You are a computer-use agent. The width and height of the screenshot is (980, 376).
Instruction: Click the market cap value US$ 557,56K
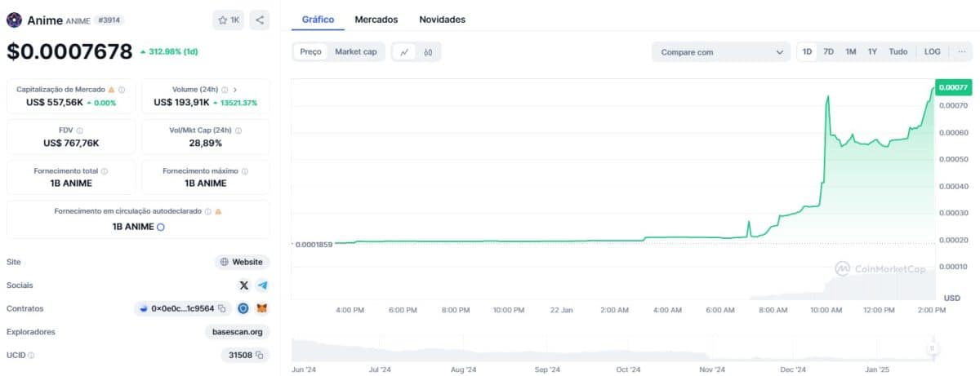(x=54, y=103)
